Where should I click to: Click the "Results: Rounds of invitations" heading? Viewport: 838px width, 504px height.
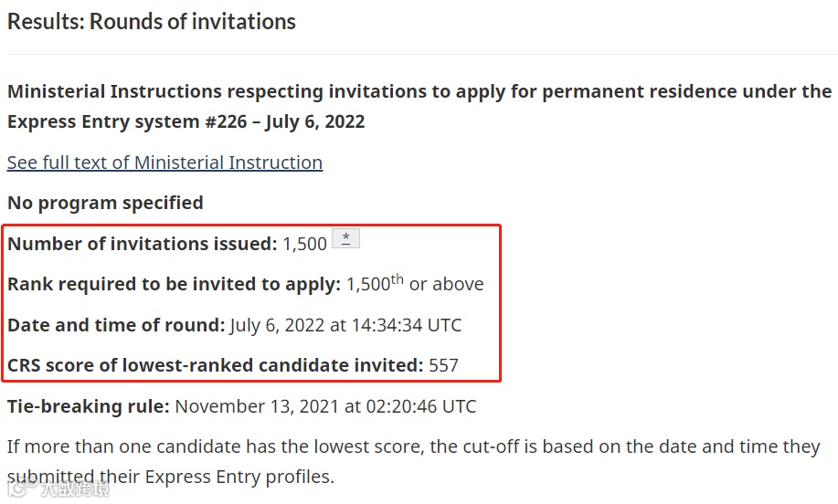pyautogui.click(x=152, y=22)
